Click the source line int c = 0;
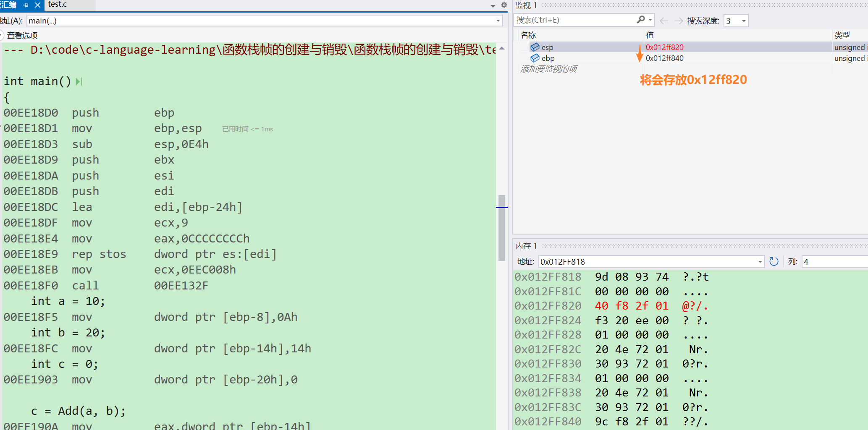This screenshot has height=430, width=868. [65, 364]
